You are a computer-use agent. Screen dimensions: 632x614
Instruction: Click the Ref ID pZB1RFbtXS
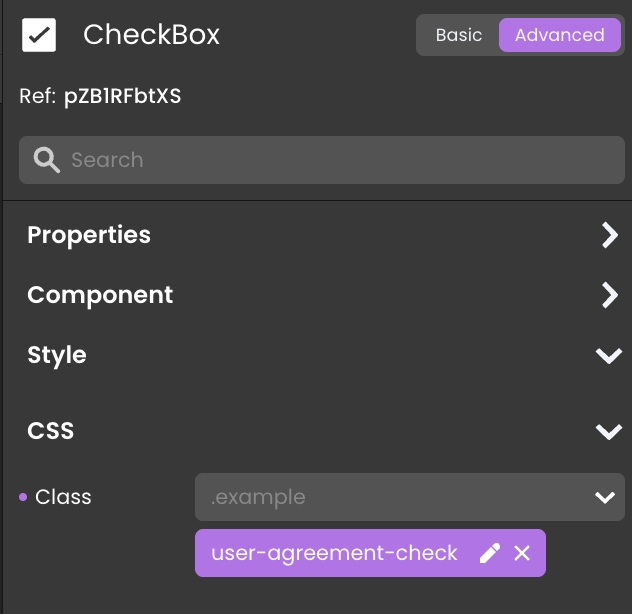[x=123, y=97]
